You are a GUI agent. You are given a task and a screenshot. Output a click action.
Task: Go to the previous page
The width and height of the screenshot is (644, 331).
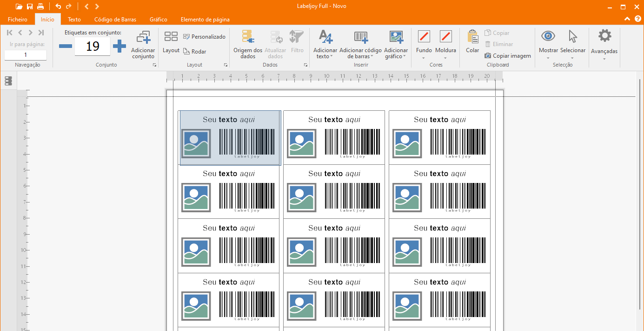[x=20, y=33]
